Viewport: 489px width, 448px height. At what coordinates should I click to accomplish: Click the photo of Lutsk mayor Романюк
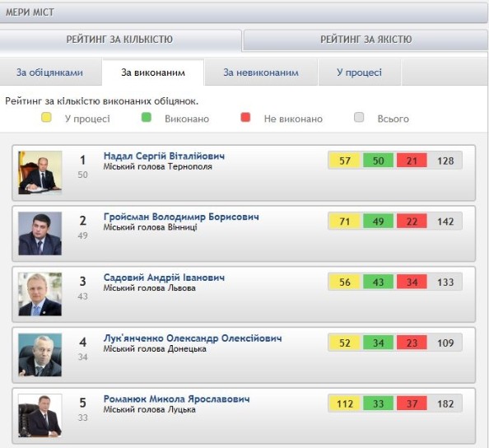[40, 416]
